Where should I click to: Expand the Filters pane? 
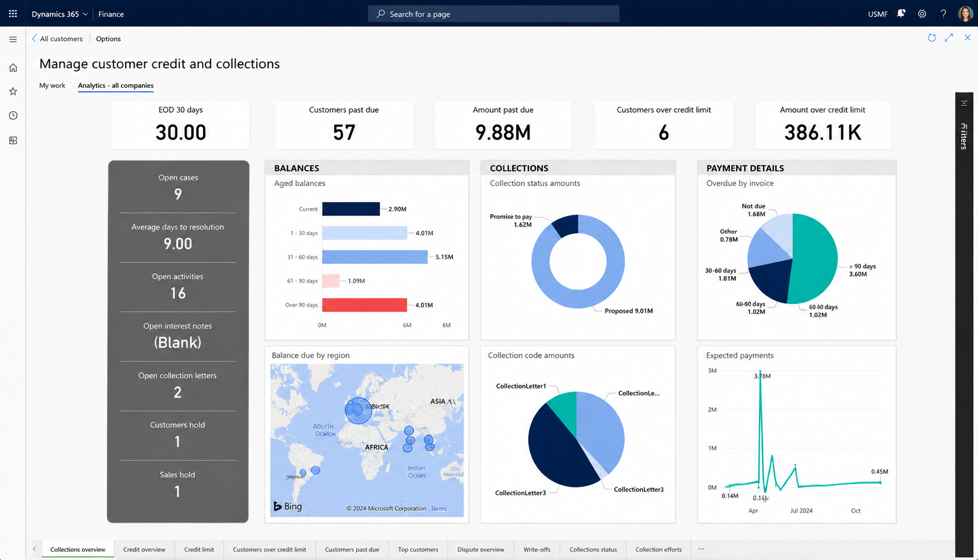click(x=964, y=136)
